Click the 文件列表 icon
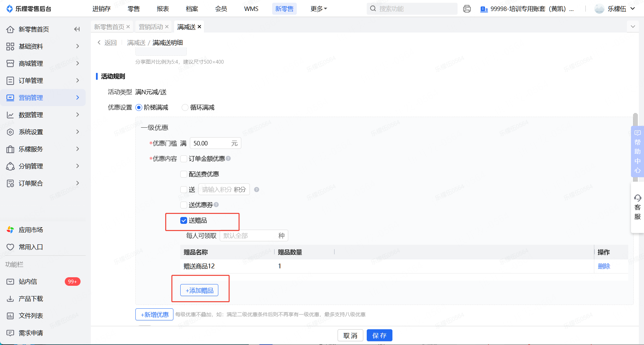Image resolution: width=644 pixels, height=345 pixels. [10, 316]
